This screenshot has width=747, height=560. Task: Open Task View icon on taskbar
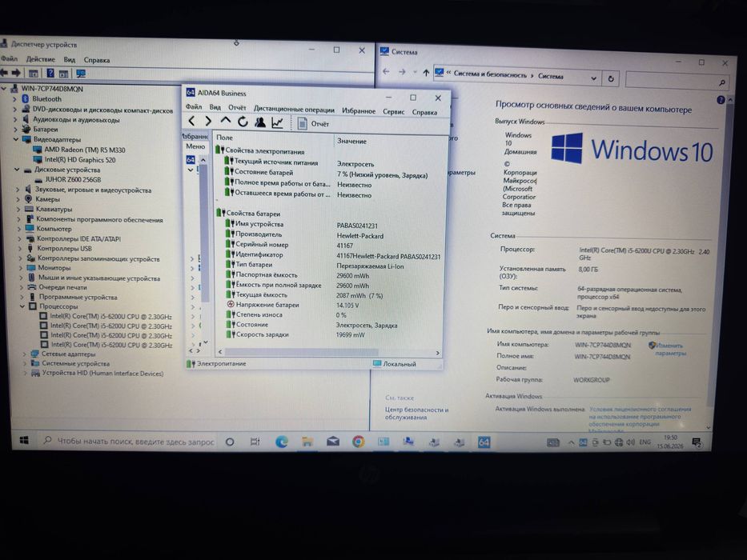coord(255,442)
